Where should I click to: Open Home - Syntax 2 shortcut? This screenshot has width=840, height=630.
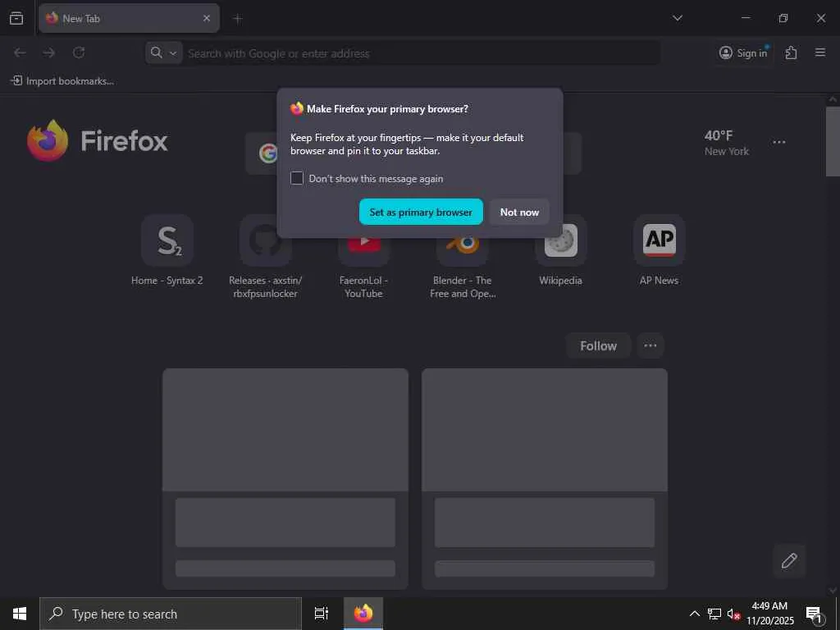point(167,251)
